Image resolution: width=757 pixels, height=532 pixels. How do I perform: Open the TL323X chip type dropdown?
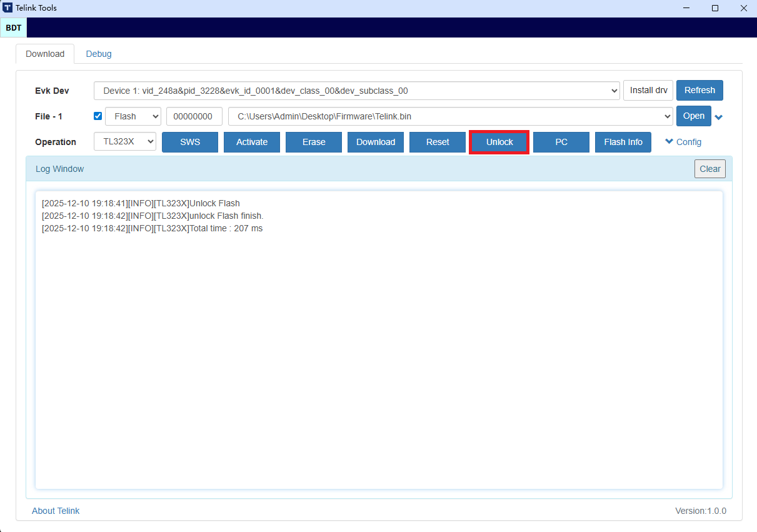(125, 142)
